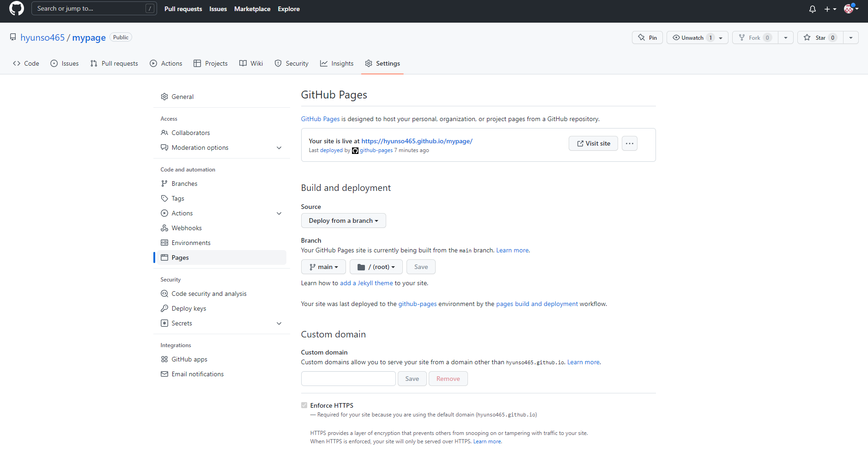Click the Email notifications envelope icon
868x453 pixels.
164,374
